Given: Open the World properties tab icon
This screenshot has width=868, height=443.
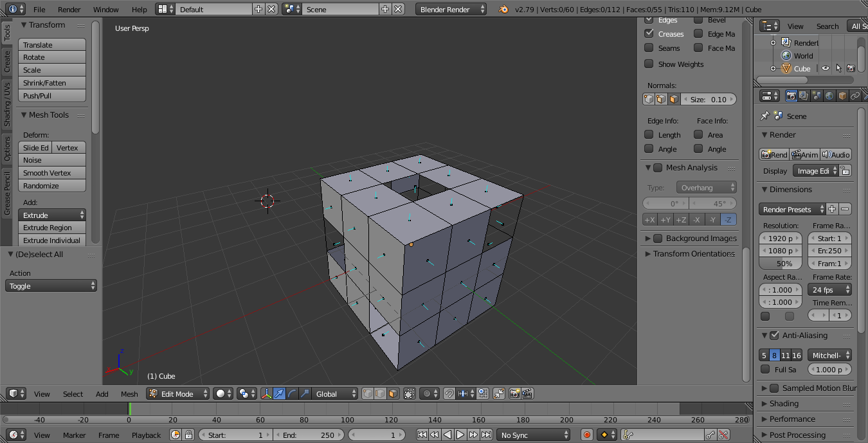Looking at the screenshot, I should [x=829, y=96].
